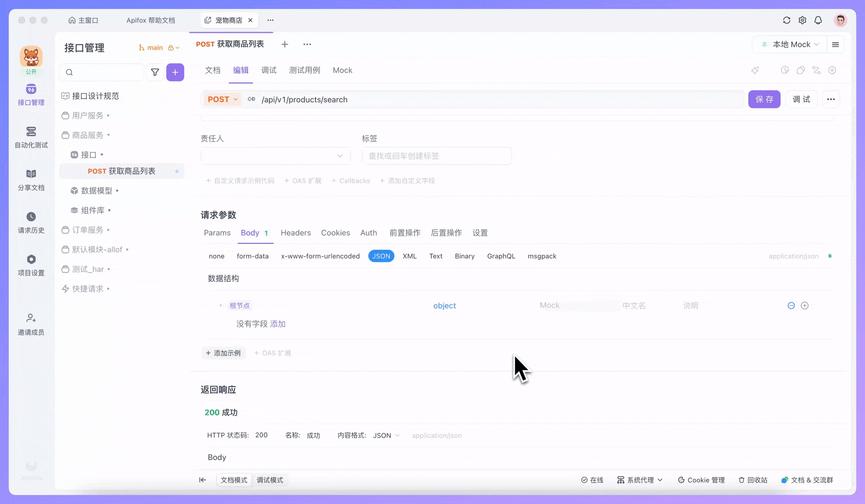Switch body type to form-data
This screenshot has height=504, width=865.
(253, 256)
